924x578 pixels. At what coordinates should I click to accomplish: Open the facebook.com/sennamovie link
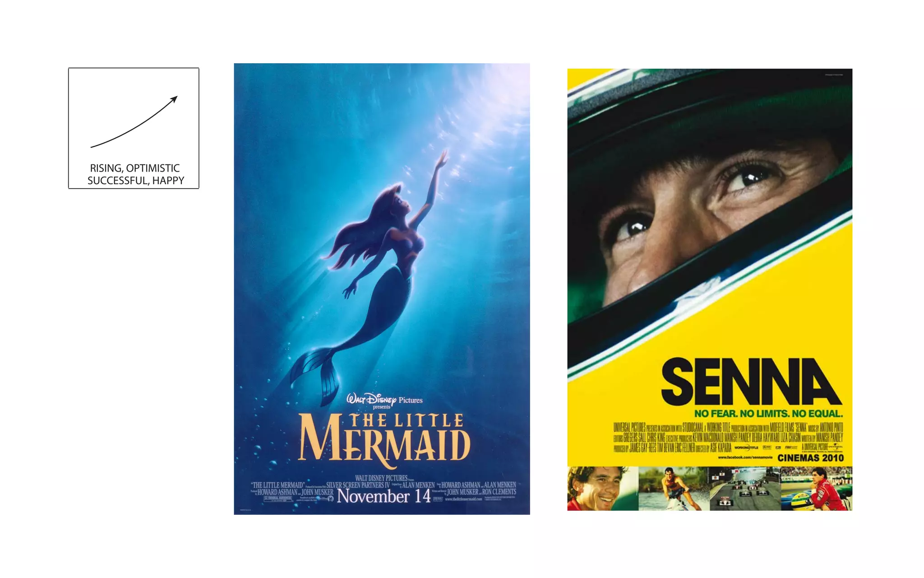745,457
